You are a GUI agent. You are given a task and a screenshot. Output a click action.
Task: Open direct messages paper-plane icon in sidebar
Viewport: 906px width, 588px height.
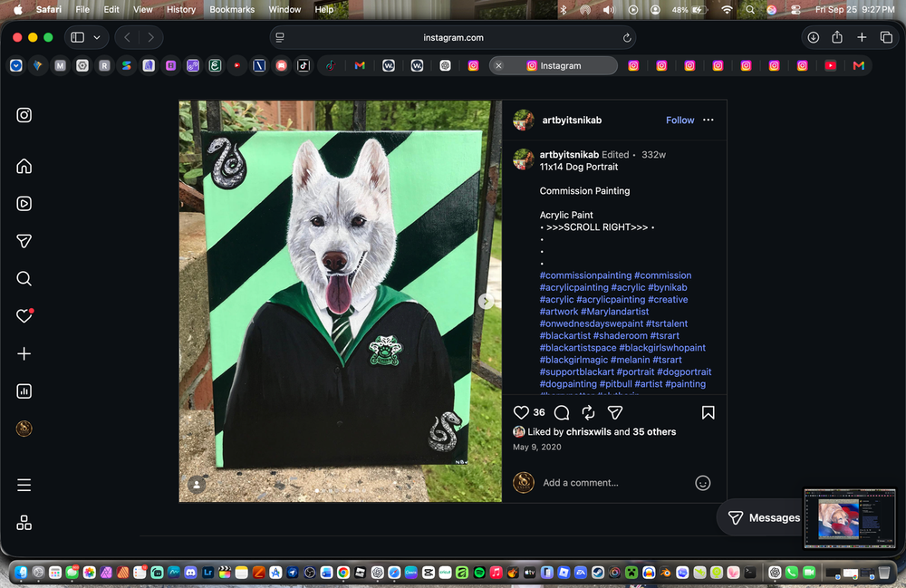[x=24, y=241]
